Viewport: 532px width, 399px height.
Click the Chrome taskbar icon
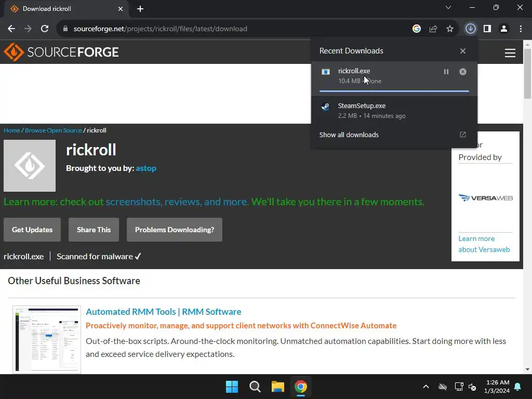point(301,387)
